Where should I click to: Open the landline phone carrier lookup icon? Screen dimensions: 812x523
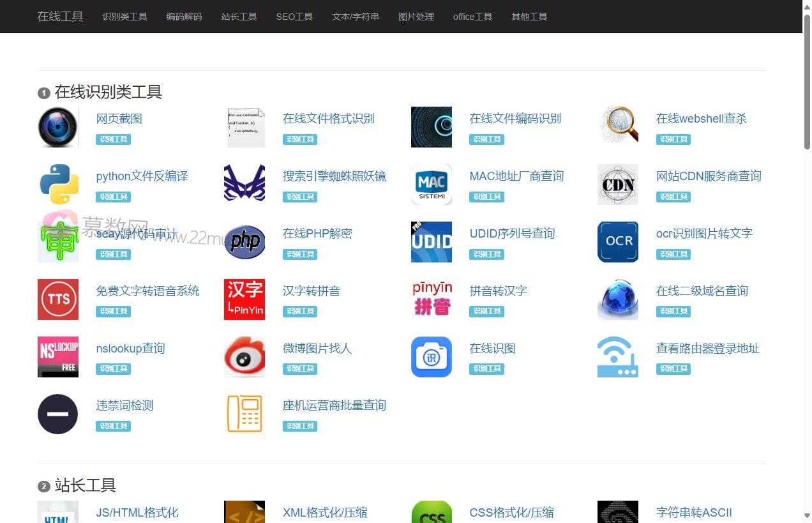pyautogui.click(x=244, y=414)
